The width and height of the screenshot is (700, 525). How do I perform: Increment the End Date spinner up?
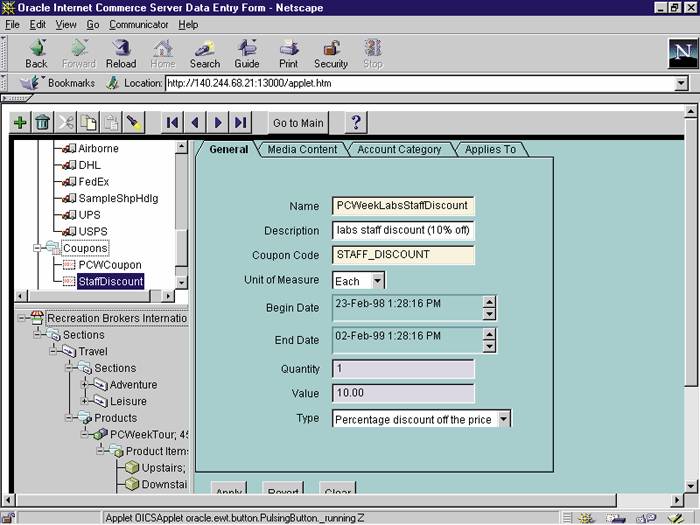(x=489, y=334)
